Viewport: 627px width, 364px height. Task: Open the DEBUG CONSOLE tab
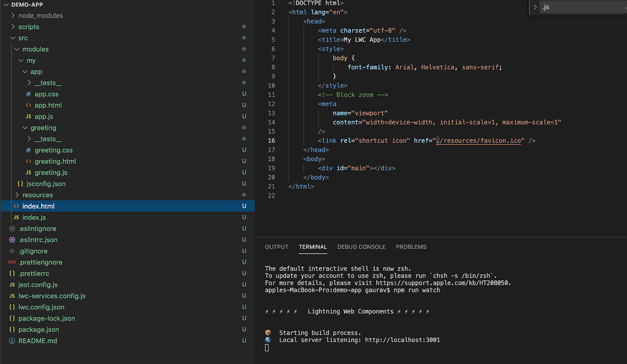(361, 247)
